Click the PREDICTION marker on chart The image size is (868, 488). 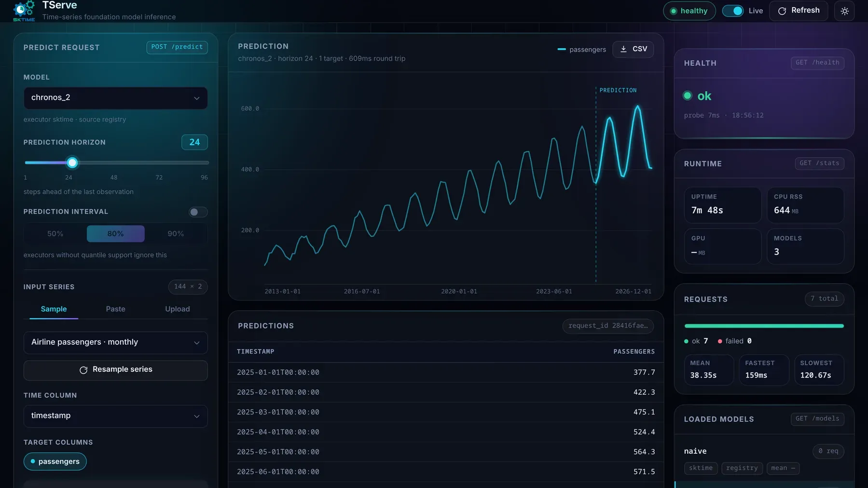(618, 90)
